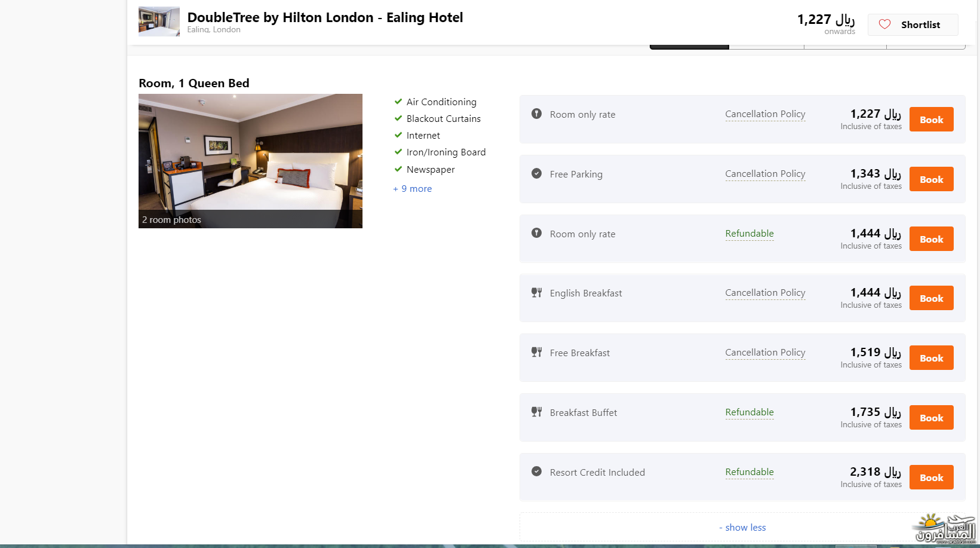Image resolution: width=980 pixels, height=548 pixels.
Task: Expand the + 9 more amenities
Action: pos(412,189)
